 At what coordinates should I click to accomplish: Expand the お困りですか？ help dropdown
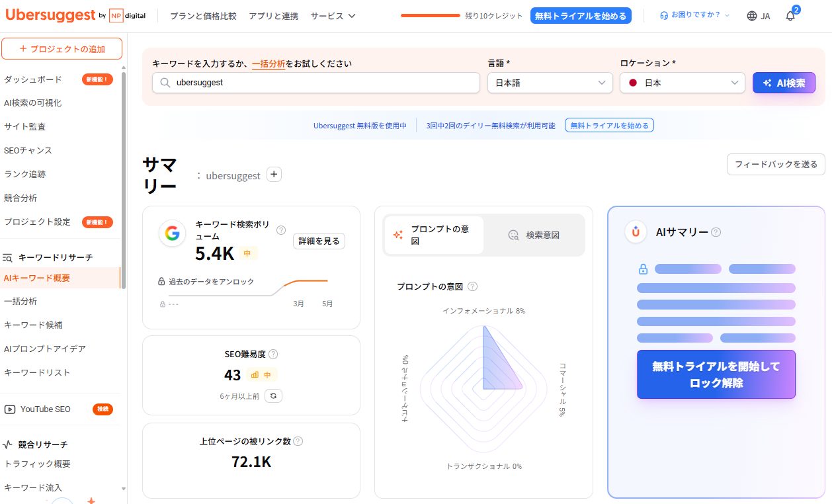(x=695, y=15)
